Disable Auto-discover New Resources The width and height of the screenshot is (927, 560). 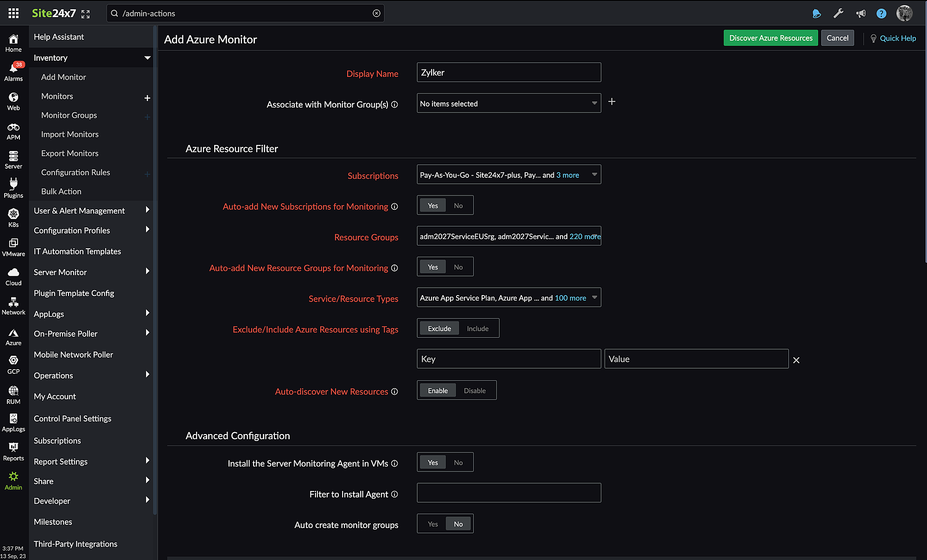pos(475,390)
